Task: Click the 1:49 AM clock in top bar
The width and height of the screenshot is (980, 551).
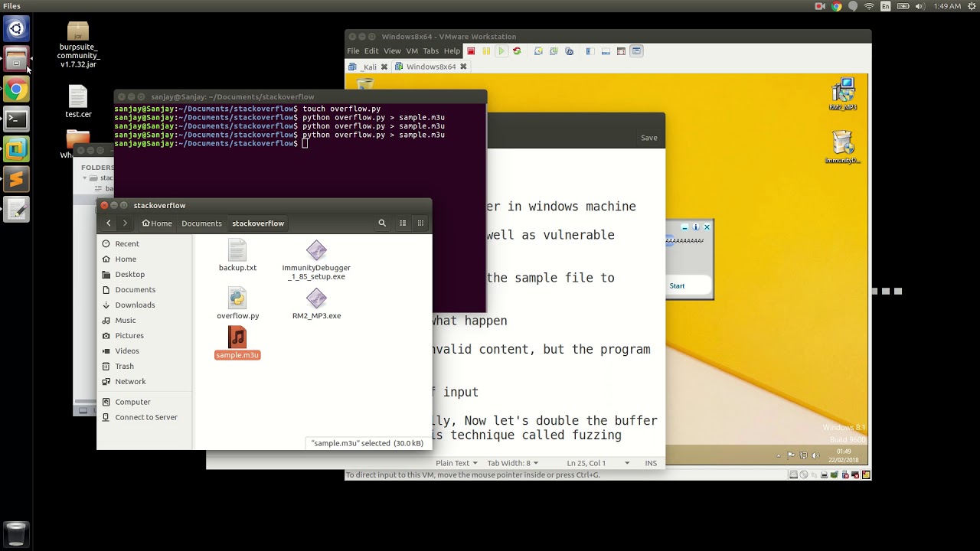Action: pos(948,6)
